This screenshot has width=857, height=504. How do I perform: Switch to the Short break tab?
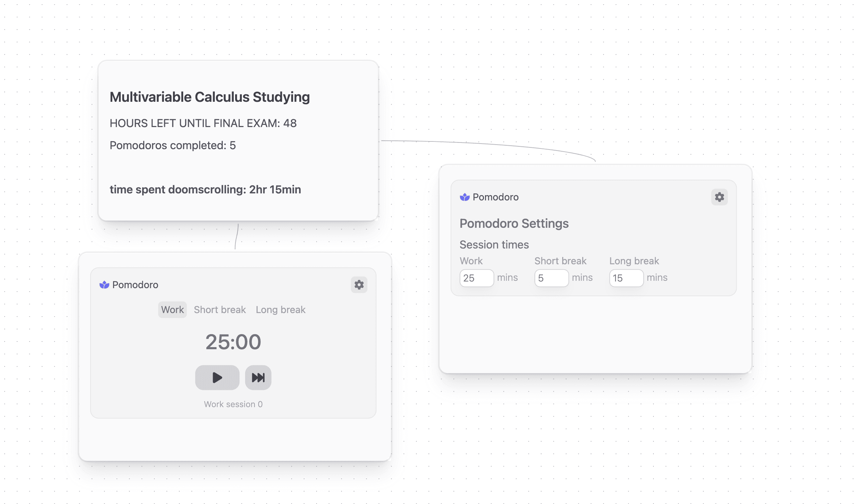click(220, 310)
